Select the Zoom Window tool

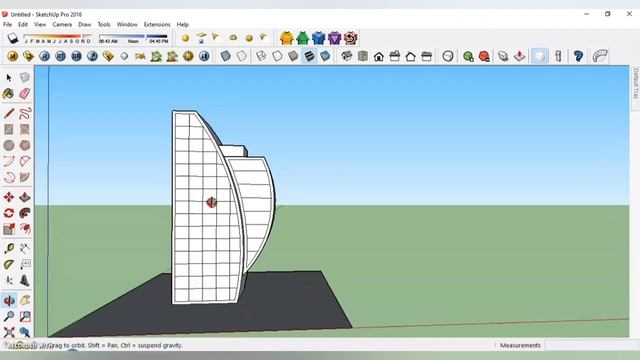[x=25, y=316]
